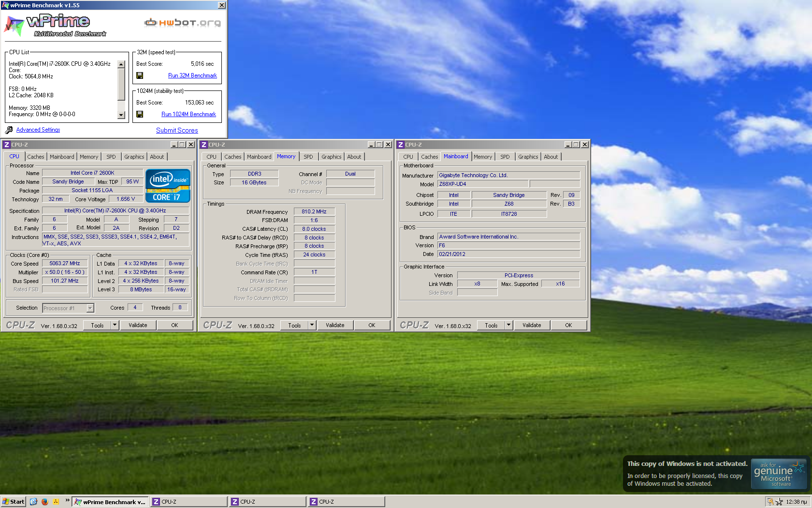Click the save icon beside 1024M Best Score
Image resolution: width=812 pixels, height=508 pixels.
pyautogui.click(x=140, y=114)
